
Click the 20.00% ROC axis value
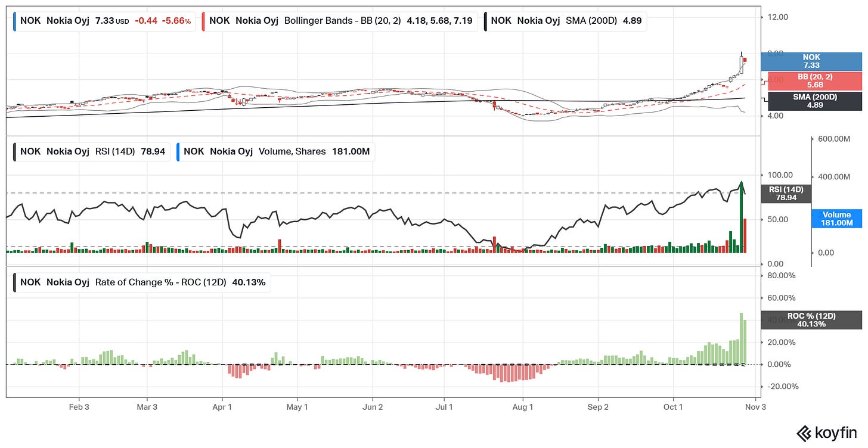point(781,343)
